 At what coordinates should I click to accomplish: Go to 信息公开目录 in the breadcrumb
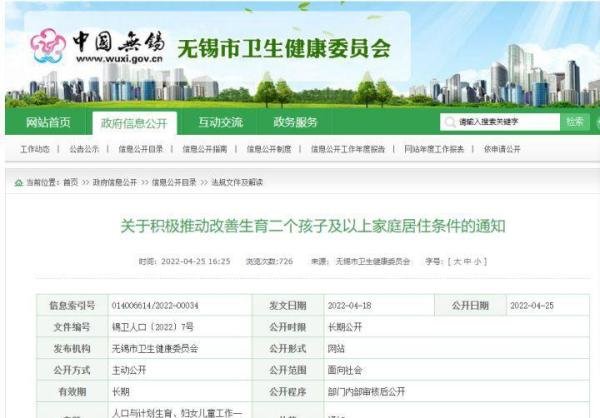pyautogui.click(x=174, y=183)
